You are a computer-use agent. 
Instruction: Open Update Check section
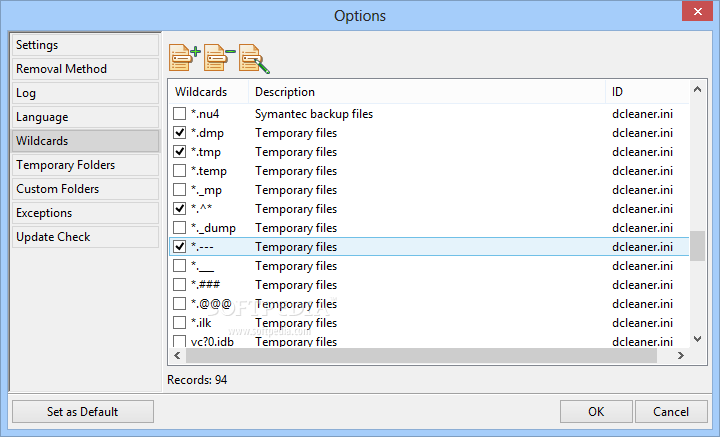click(85, 237)
